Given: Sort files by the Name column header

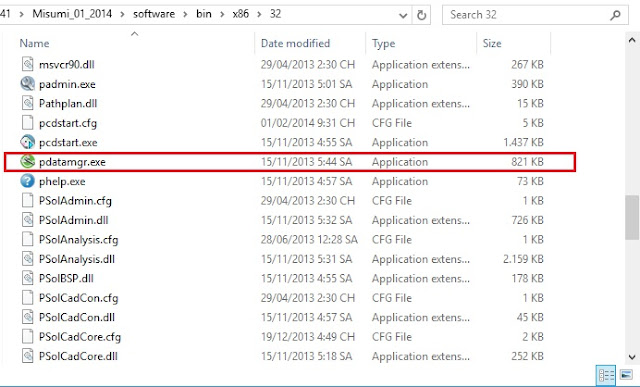Looking at the screenshot, I should click(34, 43).
